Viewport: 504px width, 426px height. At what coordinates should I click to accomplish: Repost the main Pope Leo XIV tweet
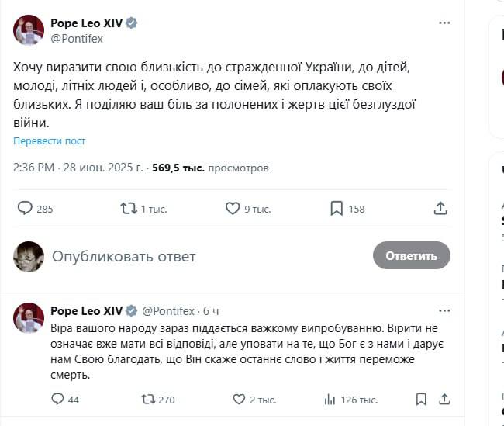pos(129,208)
